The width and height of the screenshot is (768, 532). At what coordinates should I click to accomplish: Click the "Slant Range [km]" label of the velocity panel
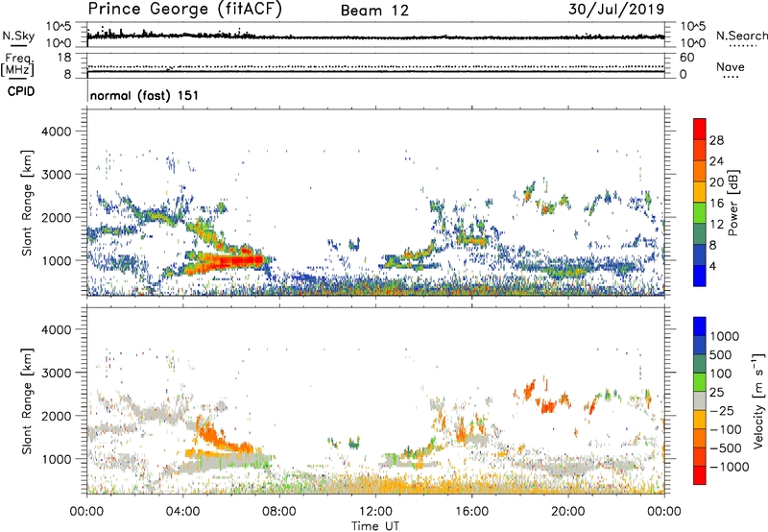27,400
